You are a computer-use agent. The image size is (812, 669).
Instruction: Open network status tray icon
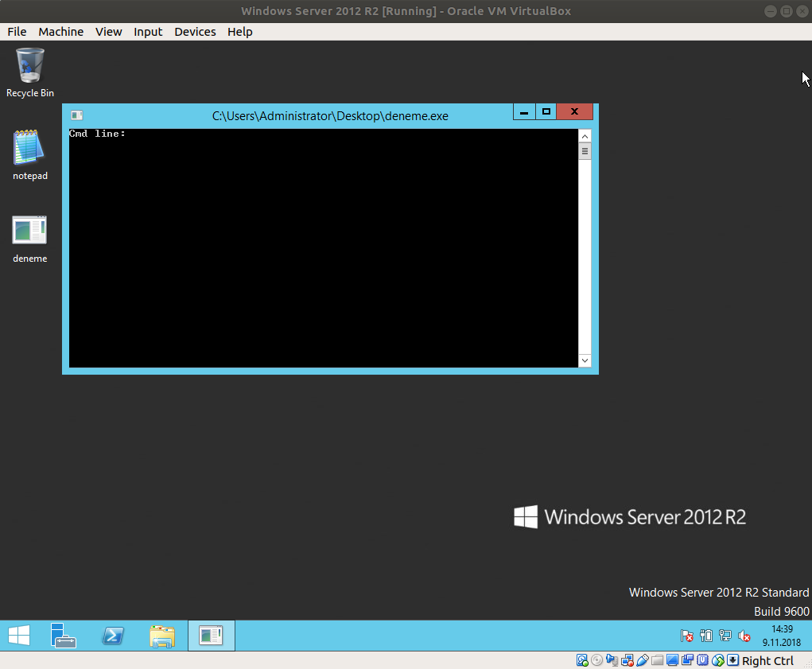coord(725,636)
